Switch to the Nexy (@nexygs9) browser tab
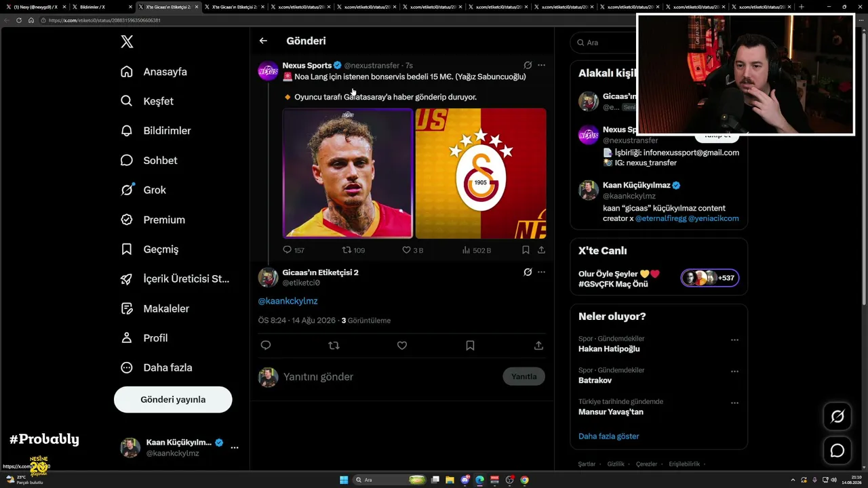 36,7
